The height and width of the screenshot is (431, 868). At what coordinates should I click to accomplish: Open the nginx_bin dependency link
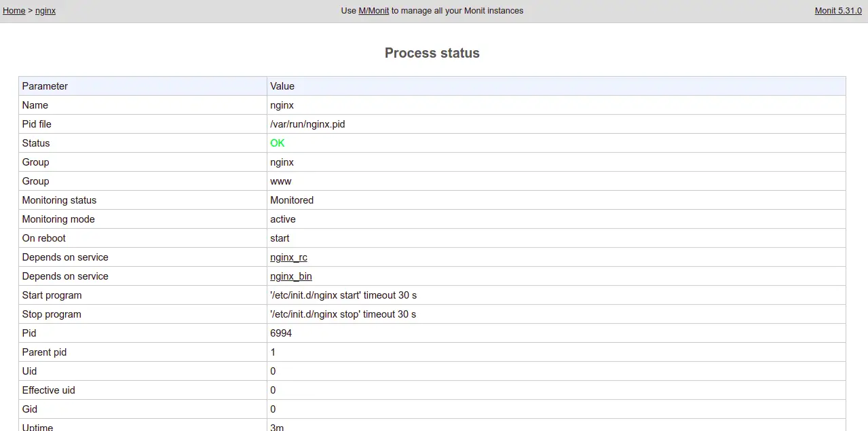[x=291, y=276]
